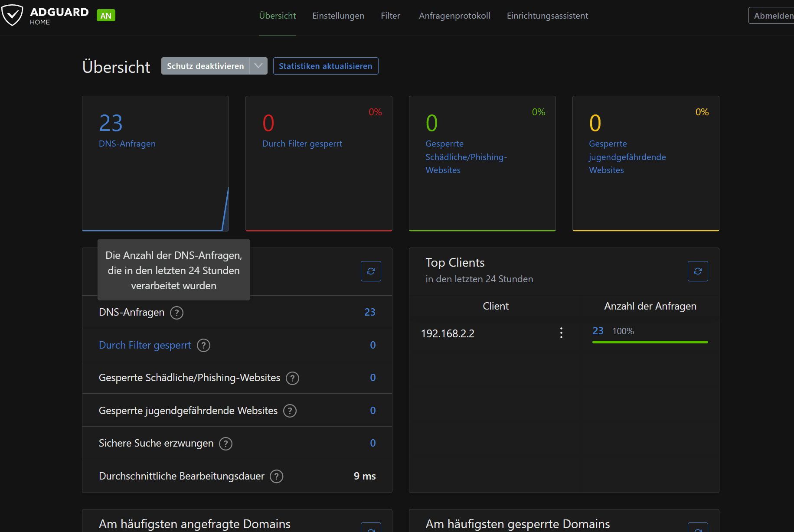Open the Filter menu

point(390,16)
